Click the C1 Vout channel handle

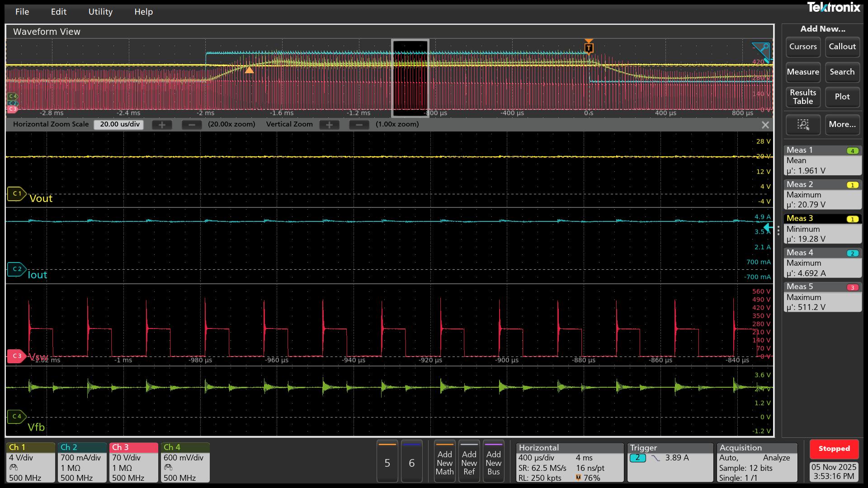coord(16,194)
